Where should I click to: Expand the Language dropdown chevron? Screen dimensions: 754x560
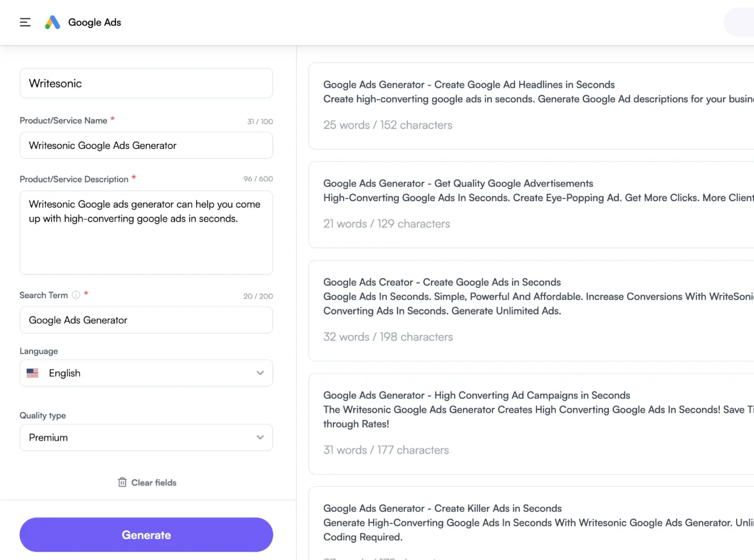click(260, 373)
